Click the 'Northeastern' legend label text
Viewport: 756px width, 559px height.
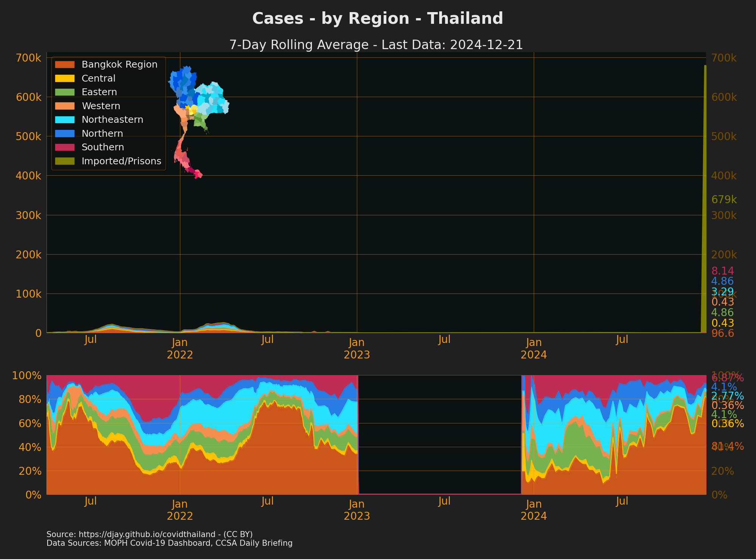[112, 120]
